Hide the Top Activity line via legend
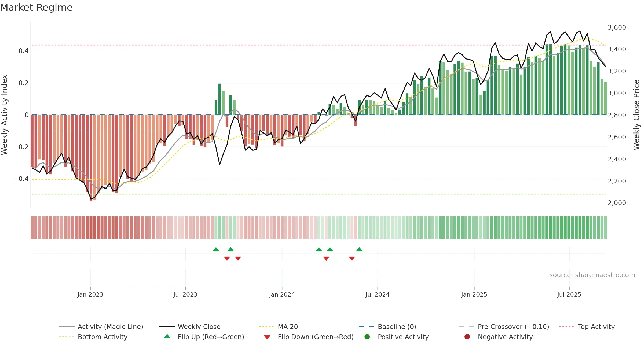 point(587,327)
